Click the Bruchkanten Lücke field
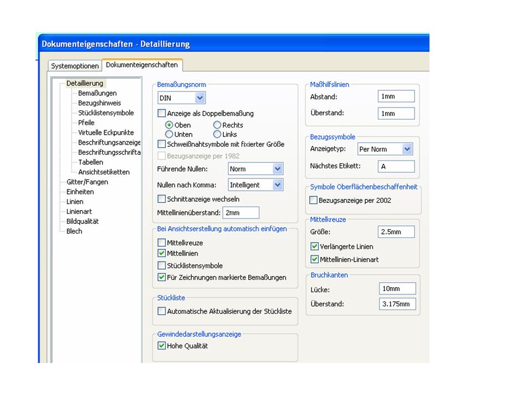The width and height of the screenshot is (532, 399). point(397,288)
